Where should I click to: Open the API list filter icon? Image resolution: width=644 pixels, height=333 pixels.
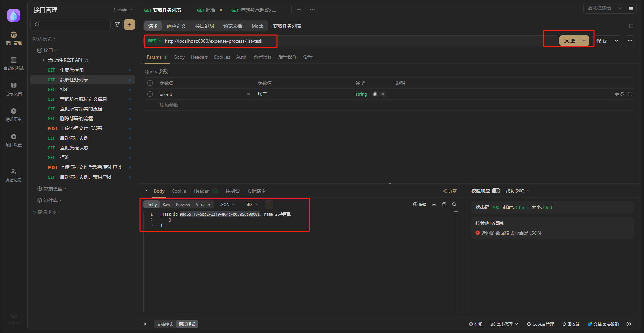(x=117, y=24)
